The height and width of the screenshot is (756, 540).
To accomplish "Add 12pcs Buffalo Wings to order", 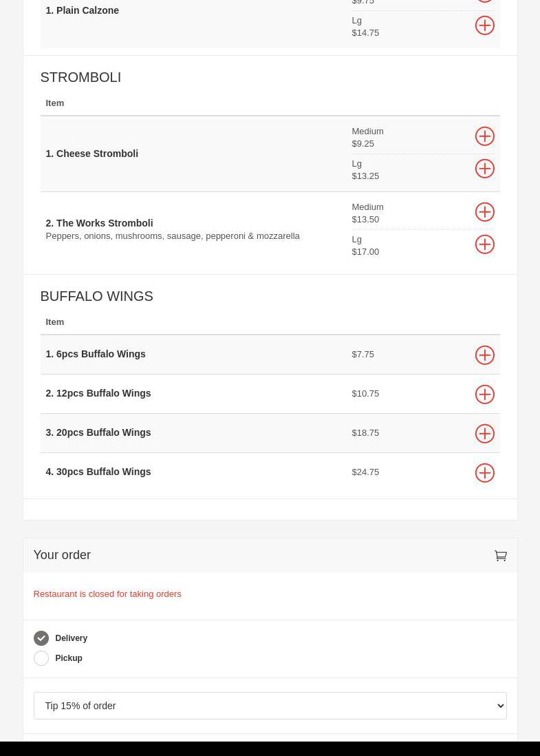I will [484, 395].
